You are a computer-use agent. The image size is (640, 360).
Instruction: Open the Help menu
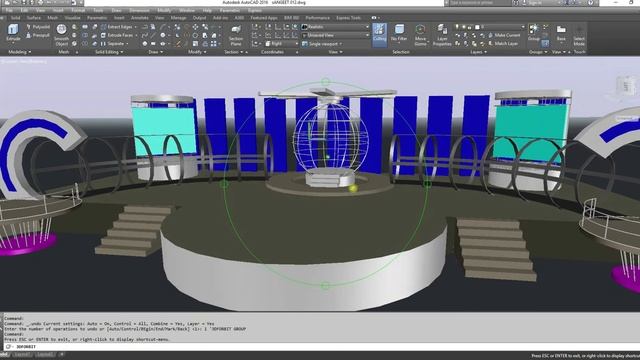pyautogui.click(x=207, y=10)
